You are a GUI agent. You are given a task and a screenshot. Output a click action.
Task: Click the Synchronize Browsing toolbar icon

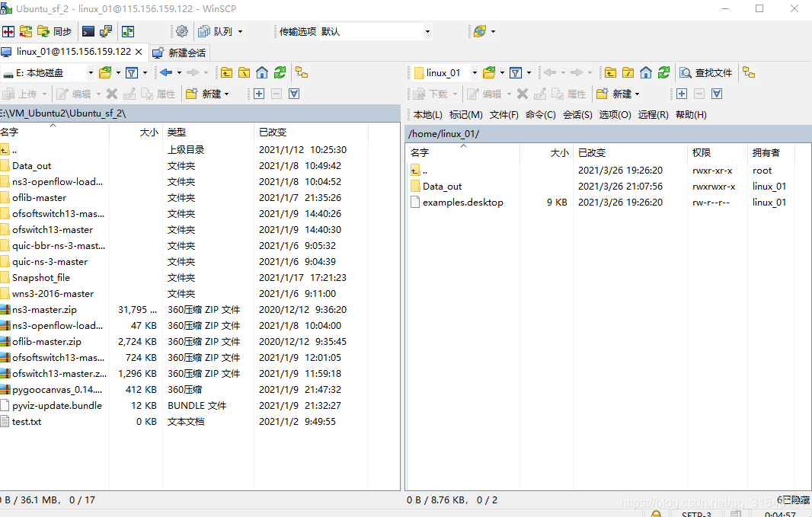click(x=25, y=31)
